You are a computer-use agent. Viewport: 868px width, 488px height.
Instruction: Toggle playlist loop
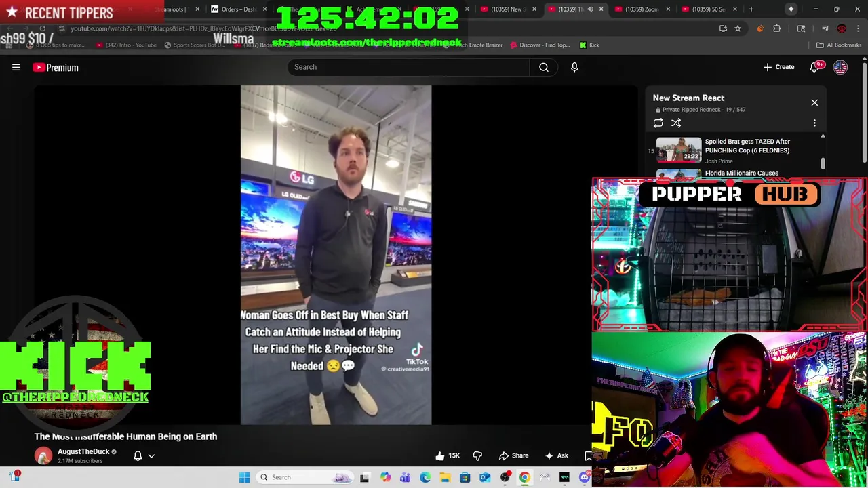coord(658,123)
